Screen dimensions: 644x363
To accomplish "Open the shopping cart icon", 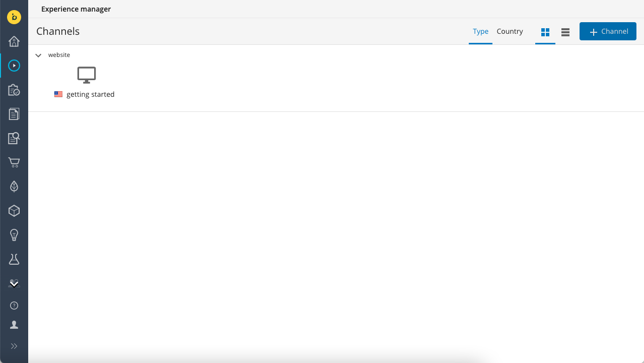I will 14,162.
